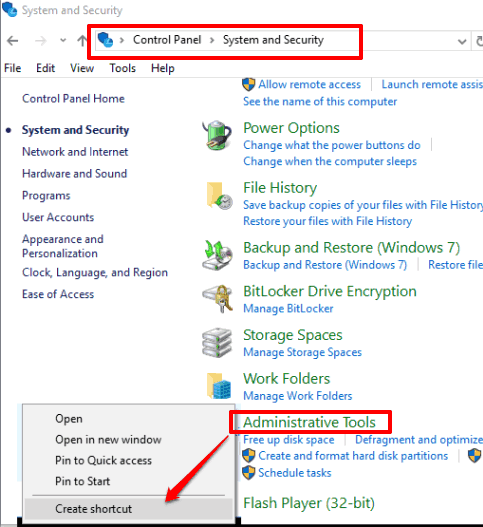Open the Edit menu
This screenshot has width=483, height=527.
pos(45,68)
